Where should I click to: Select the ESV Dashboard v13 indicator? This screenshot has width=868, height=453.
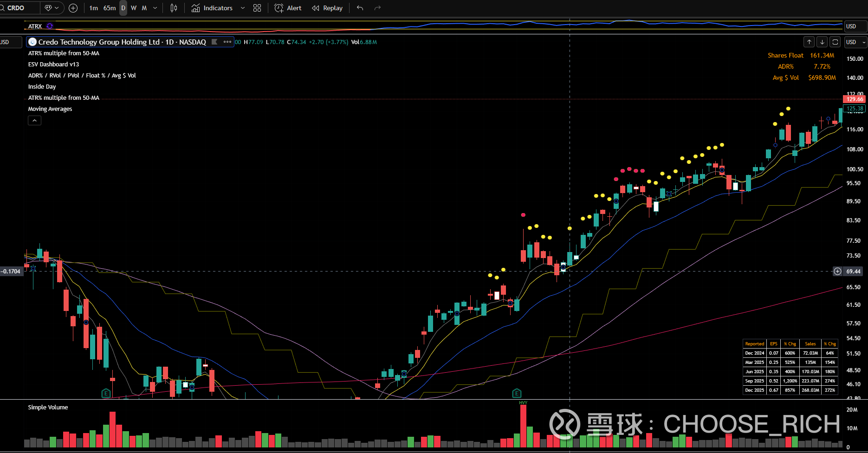pyautogui.click(x=53, y=64)
